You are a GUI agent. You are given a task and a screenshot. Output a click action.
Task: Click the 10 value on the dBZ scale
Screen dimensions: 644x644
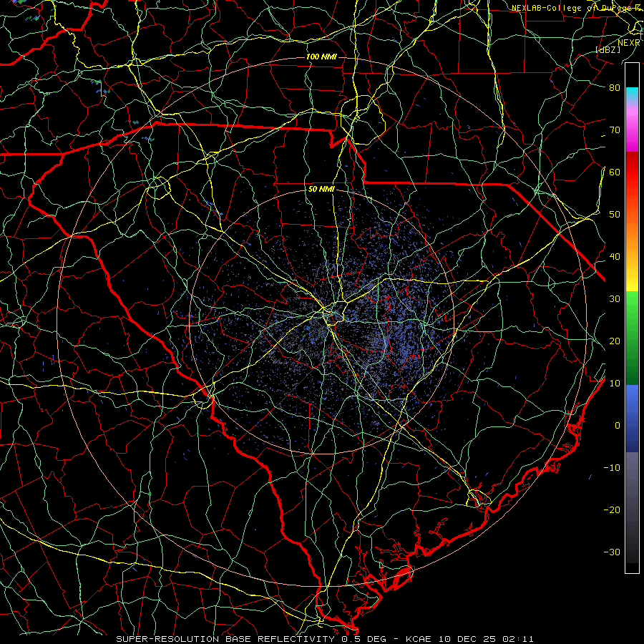pyautogui.click(x=615, y=384)
